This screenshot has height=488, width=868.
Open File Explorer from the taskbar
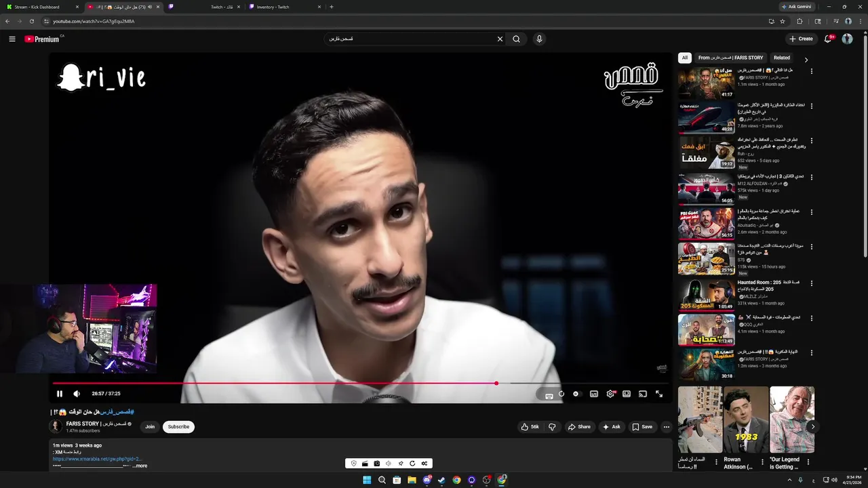click(412, 480)
